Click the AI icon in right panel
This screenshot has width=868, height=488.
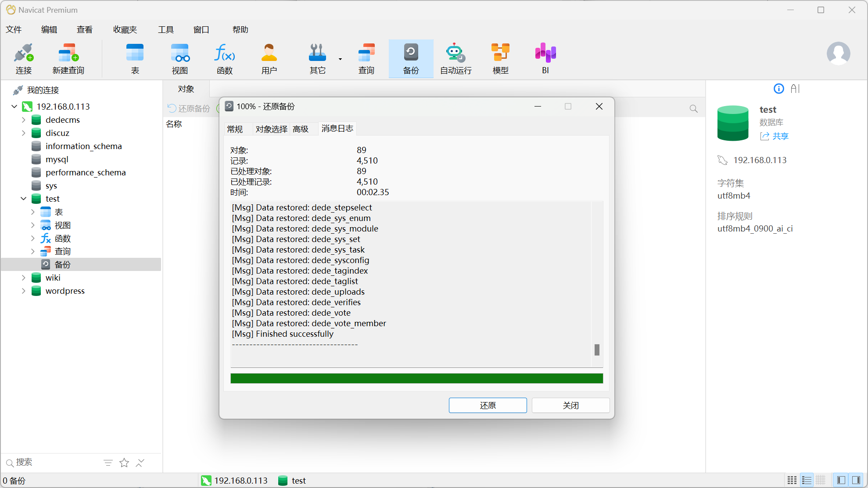pos(795,89)
